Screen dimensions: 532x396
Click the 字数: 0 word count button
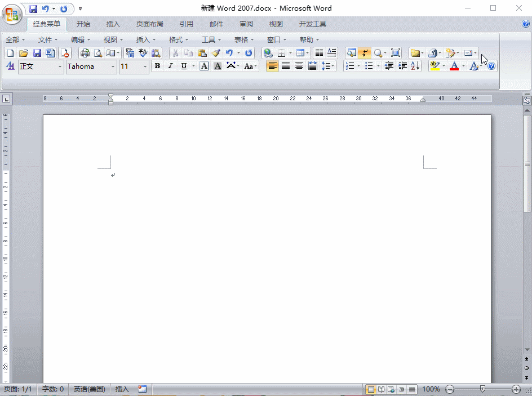(53, 389)
